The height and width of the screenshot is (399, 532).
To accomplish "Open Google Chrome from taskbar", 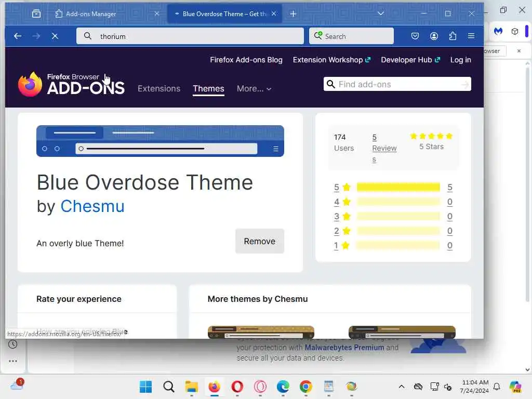I will coord(305,387).
